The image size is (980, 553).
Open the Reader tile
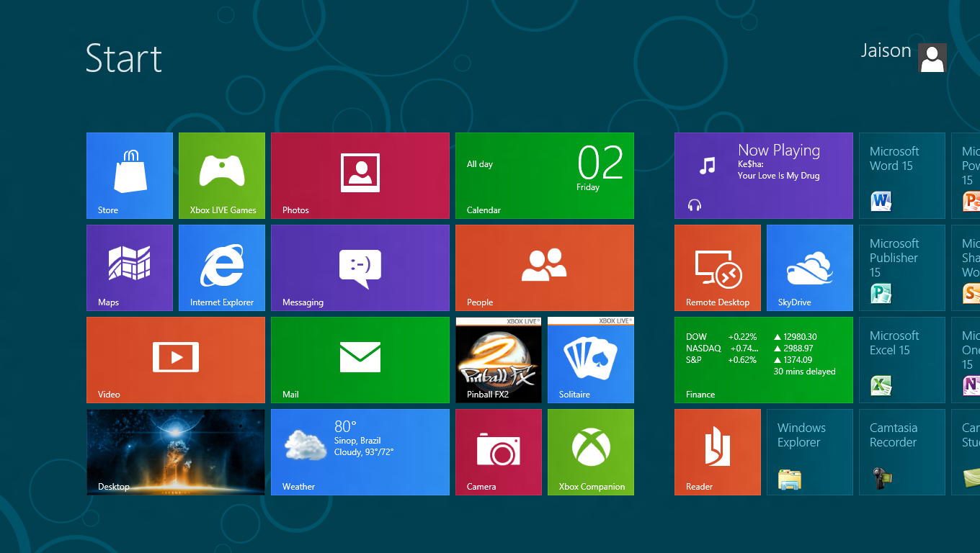[718, 452]
